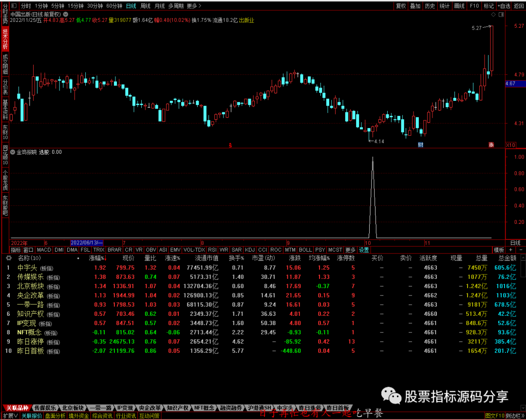Select the 日线 daily period
This screenshot has width=526, height=420.
click(x=131, y=6)
